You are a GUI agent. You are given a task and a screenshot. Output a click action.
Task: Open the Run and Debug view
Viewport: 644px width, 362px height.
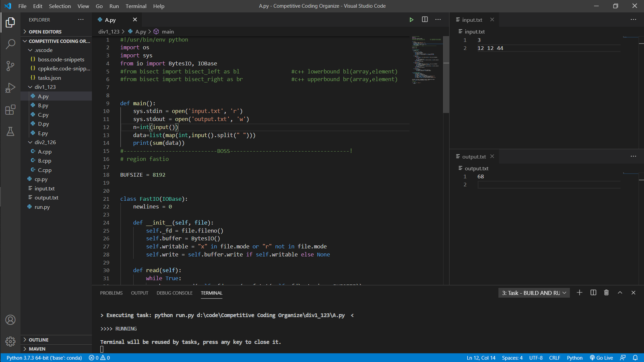click(10, 88)
